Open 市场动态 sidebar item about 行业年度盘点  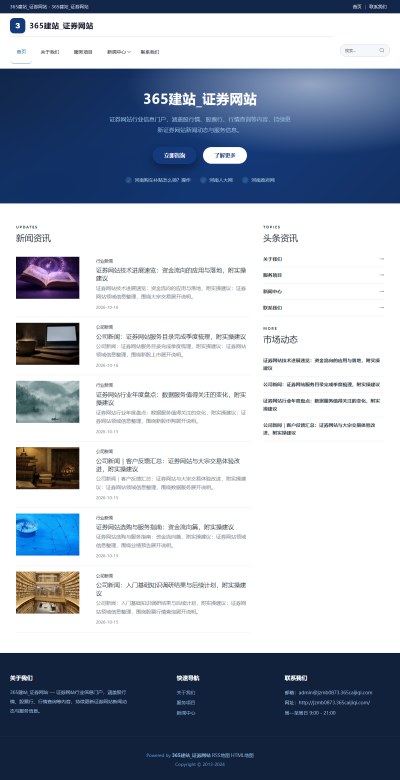click(x=322, y=404)
